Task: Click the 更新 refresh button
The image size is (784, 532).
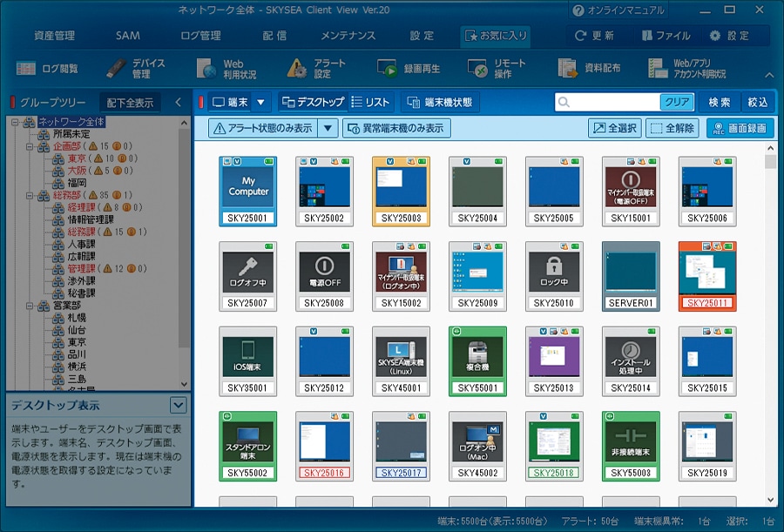Action: (x=594, y=36)
